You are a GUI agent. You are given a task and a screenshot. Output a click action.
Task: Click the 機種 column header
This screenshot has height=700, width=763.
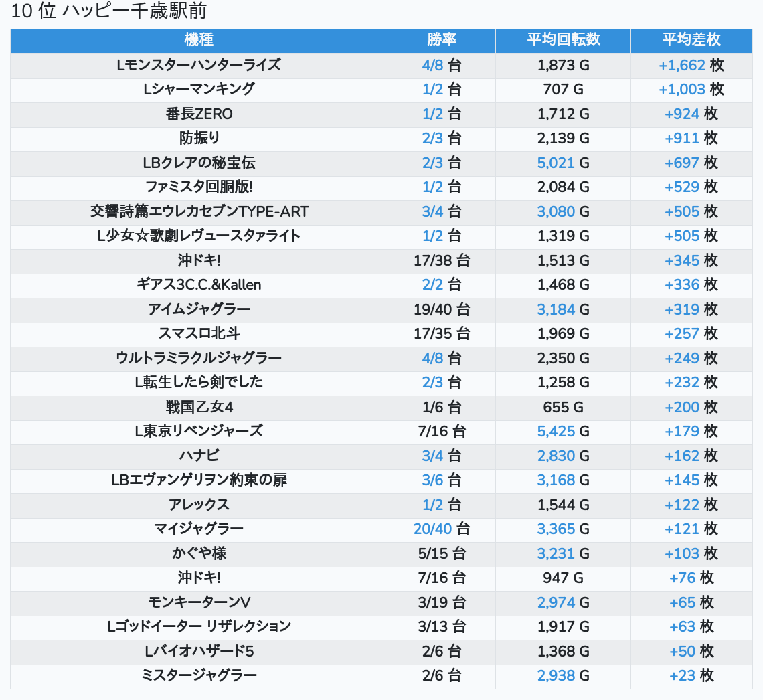(199, 39)
